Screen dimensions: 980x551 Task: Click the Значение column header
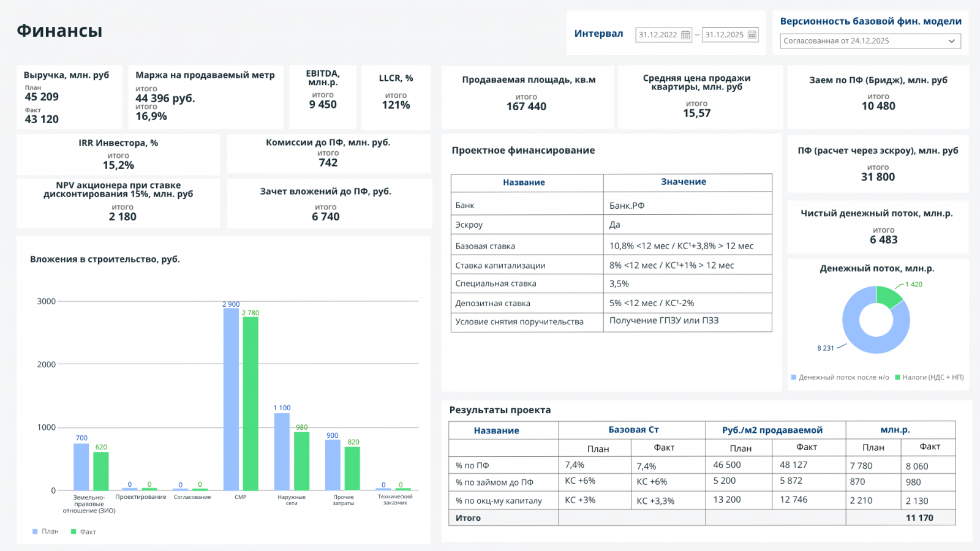pos(684,182)
